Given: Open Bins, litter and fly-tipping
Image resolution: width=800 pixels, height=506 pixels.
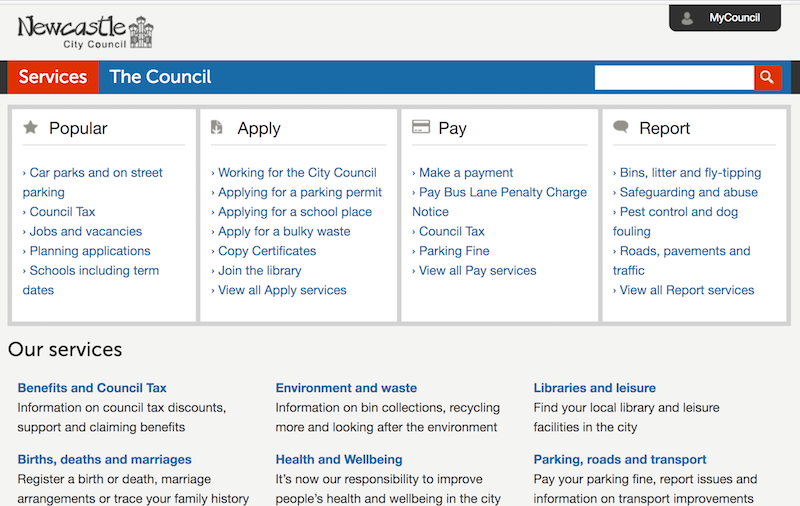Looking at the screenshot, I should [x=690, y=173].
